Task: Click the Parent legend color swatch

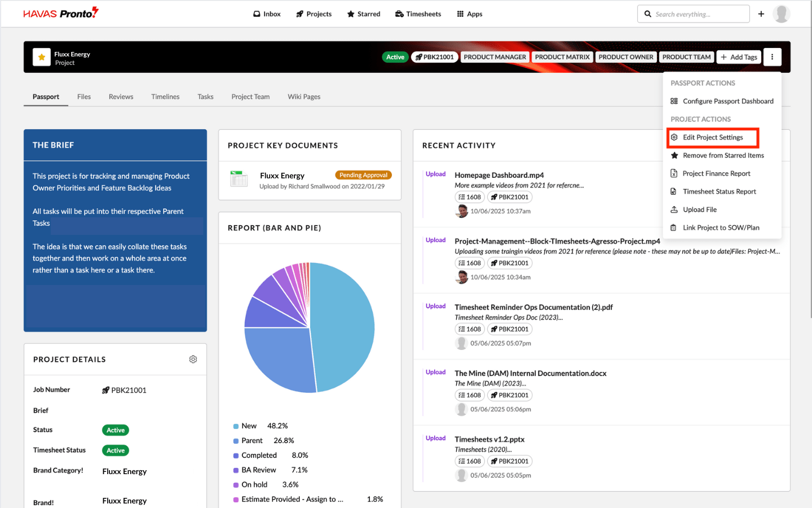Action: pos(236,441)
